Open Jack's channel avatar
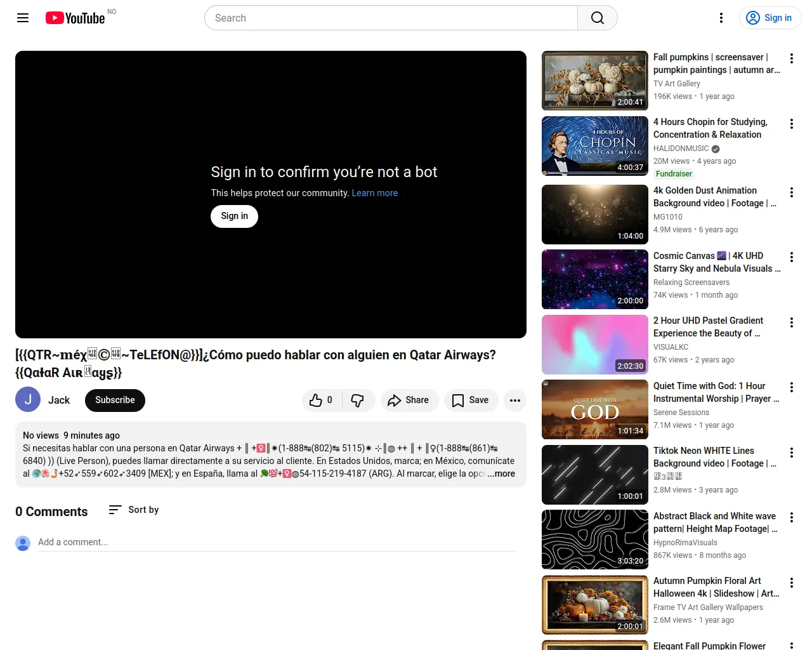The height and width of the screenshot is (650, 812). (x=28, y=400)
